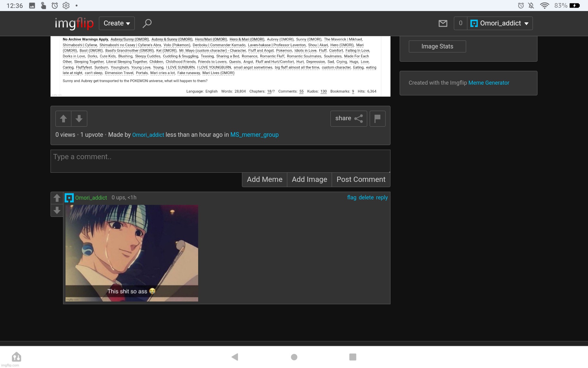The image size is (588, 368).
Task: Open the Omori_addict account dropdown
Action: (500, 23)
